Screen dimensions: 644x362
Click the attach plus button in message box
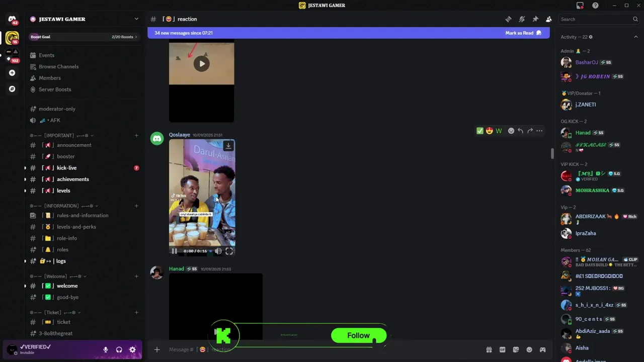coord(157,349)
